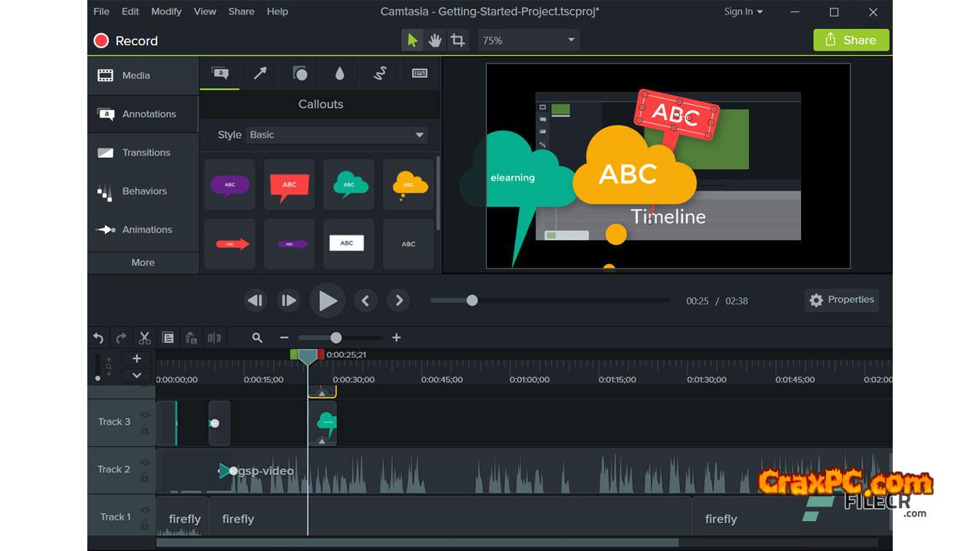Select the orange thought-cloud callout thumbnail

point(409,184)
